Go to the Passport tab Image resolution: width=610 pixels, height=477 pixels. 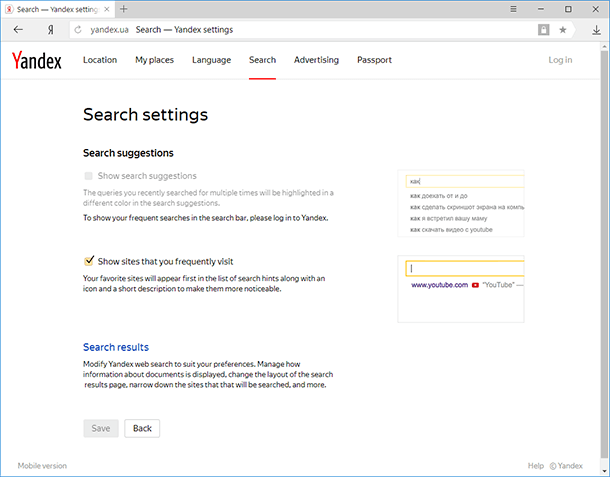(374, 60)
